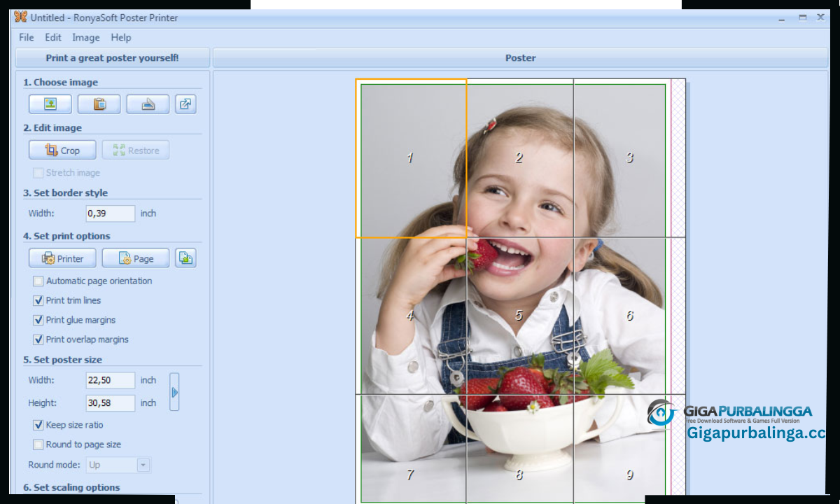The image size is (840, 504).
Task: Click '3. Set border style' heading
Action: point(66,192)
